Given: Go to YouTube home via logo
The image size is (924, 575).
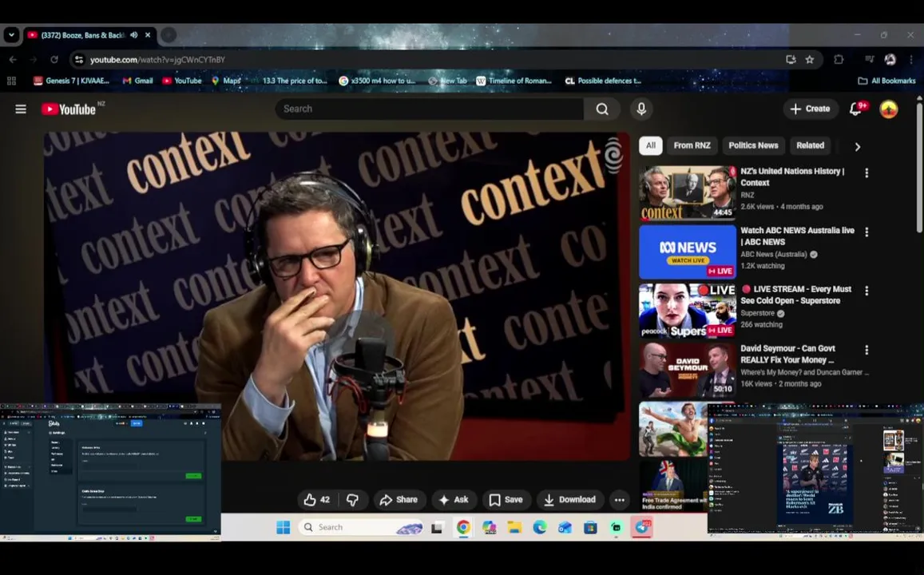Looking at the screenshot, I should click(69, 109).
